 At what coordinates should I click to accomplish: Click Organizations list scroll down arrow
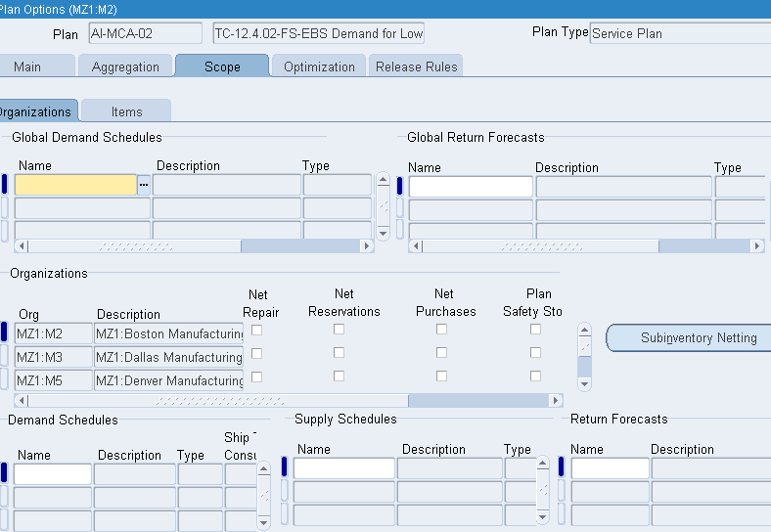pyautogui.click(x=584, y=383)
